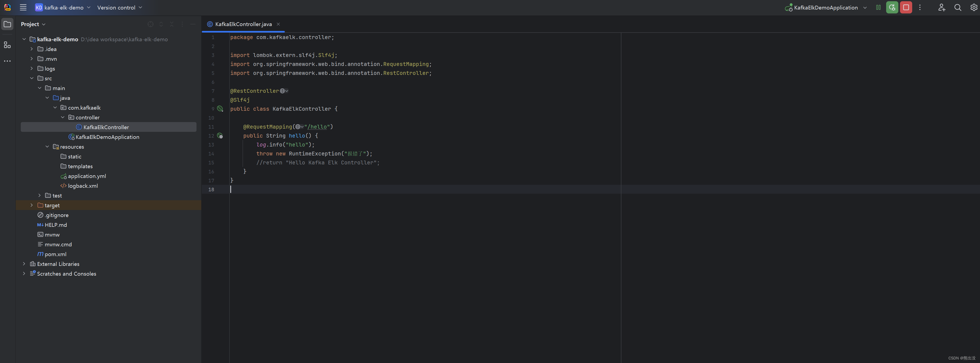Expand External Libraries node
Viewport: 980px width, 363px height.
click(x=24, y=264)
